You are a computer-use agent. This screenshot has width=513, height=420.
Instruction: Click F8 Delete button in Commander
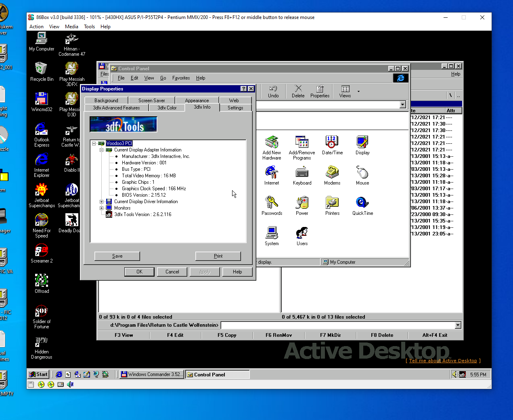(x=382, y=335)
